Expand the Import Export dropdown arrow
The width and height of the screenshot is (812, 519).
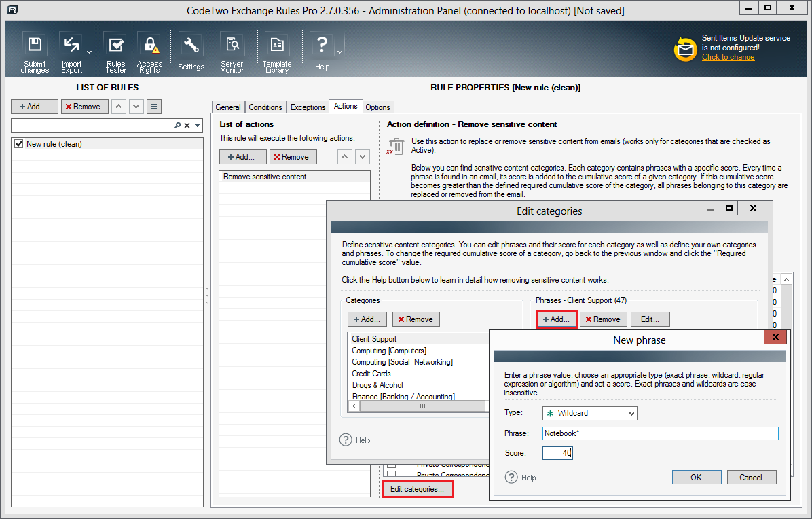coord(89,52)
